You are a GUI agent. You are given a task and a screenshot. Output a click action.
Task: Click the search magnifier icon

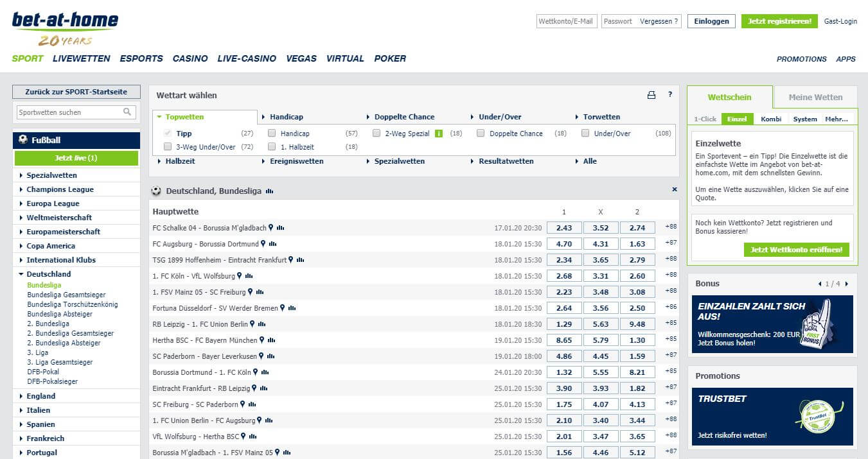point(127,112)
